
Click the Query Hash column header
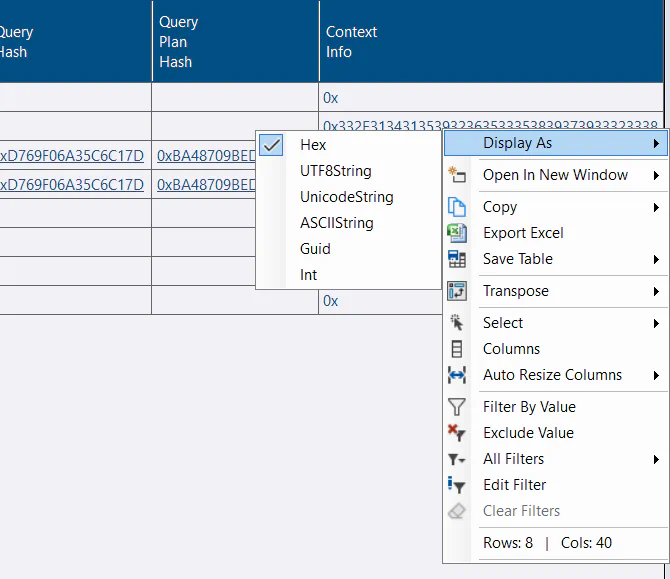coord(76,41)
